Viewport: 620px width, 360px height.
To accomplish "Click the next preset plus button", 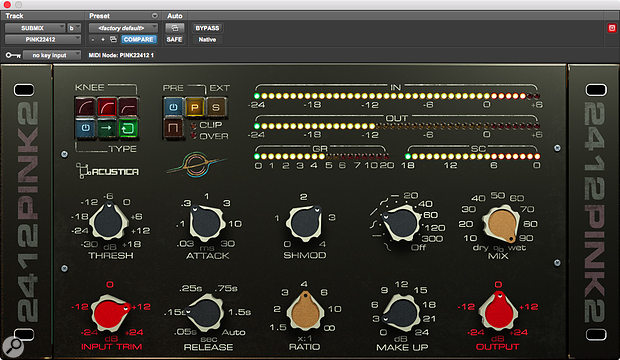I will pos(103,40).
